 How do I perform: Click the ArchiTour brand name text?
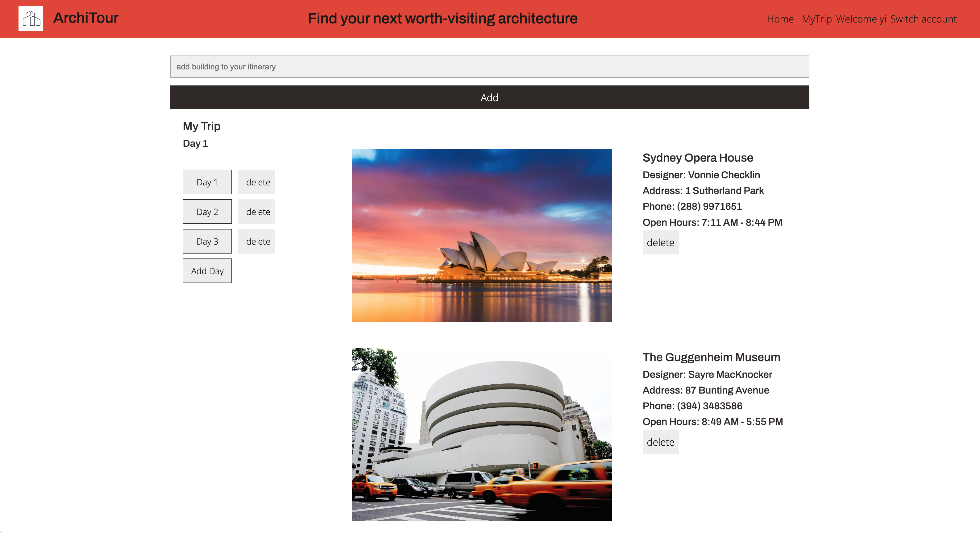(x=86, y=18)
